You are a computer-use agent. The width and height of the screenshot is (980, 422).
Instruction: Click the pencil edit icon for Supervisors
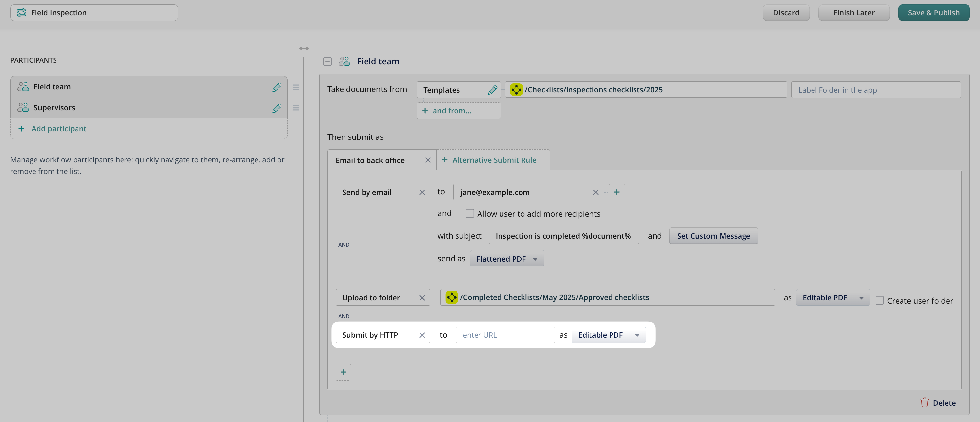pos(277,108)
